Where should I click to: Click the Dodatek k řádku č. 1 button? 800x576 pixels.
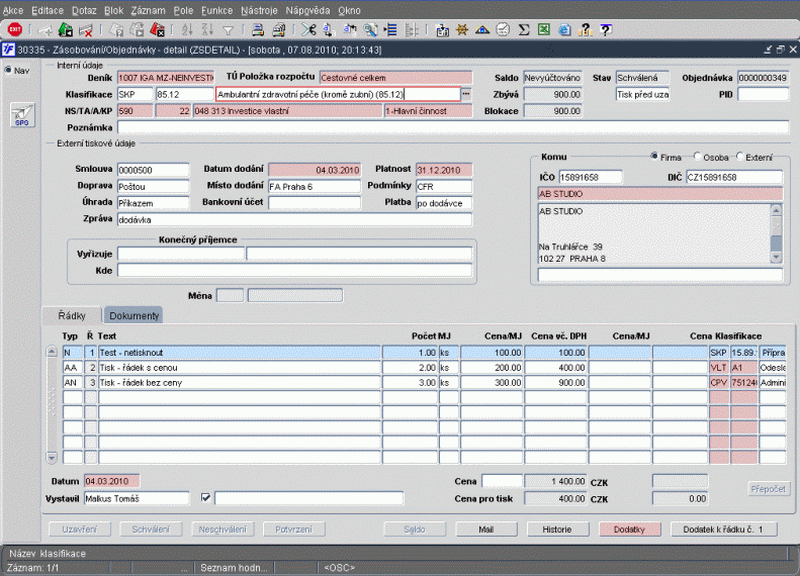pos(723,530)
